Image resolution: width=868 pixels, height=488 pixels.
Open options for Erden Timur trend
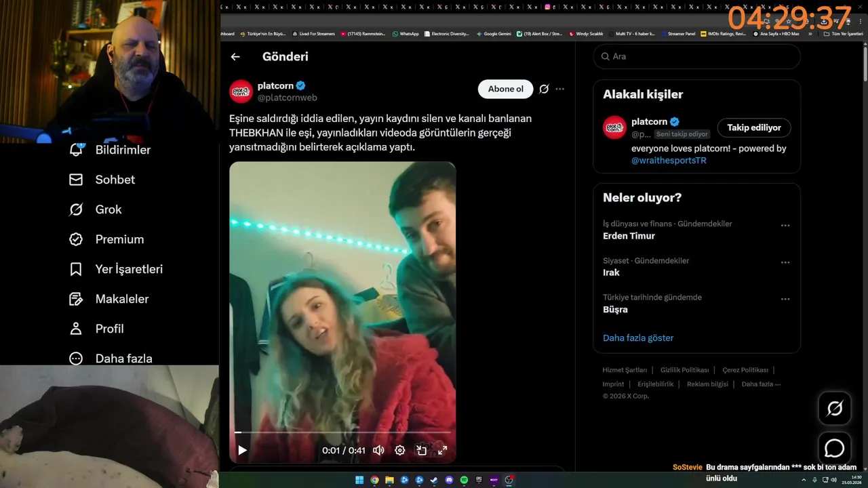point(785,226)
